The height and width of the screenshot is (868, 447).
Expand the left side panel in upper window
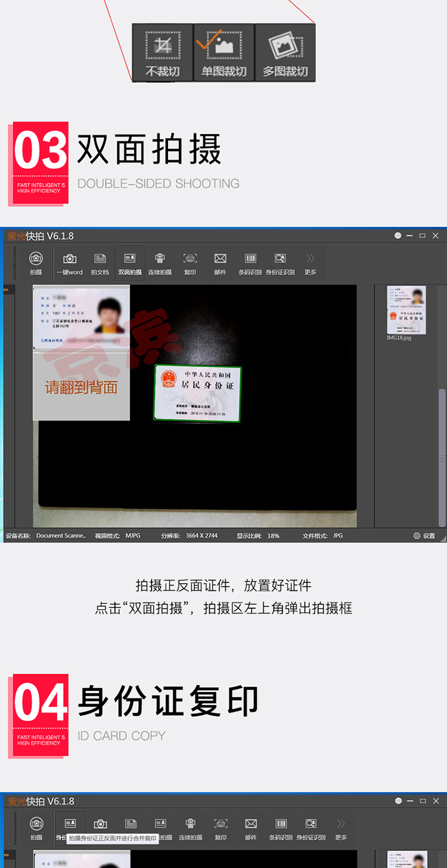point(7,290)
